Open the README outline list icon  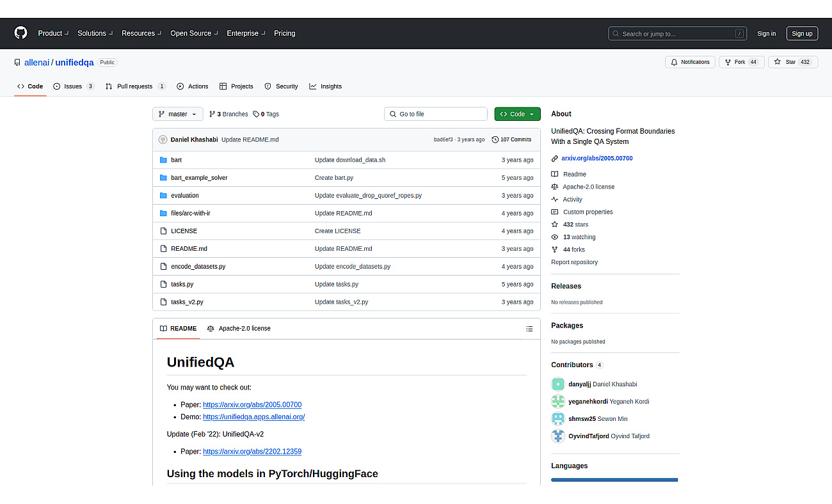point(529,329)
